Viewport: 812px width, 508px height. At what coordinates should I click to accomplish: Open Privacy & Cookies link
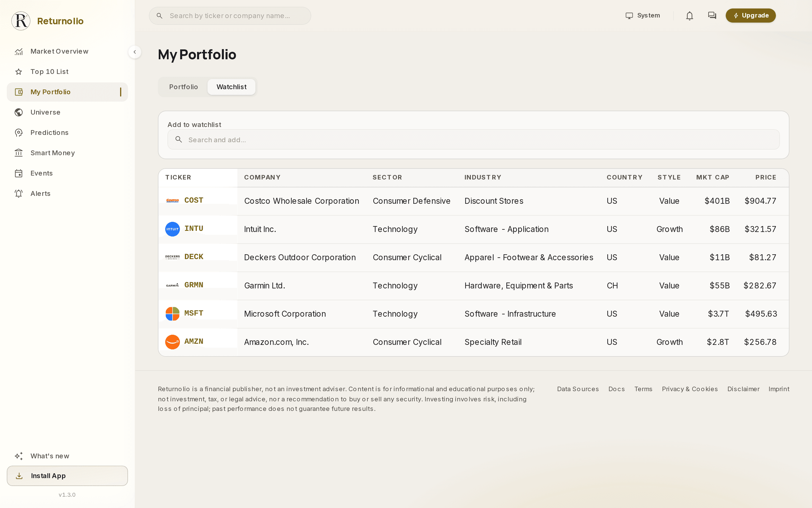pos(690,389)
